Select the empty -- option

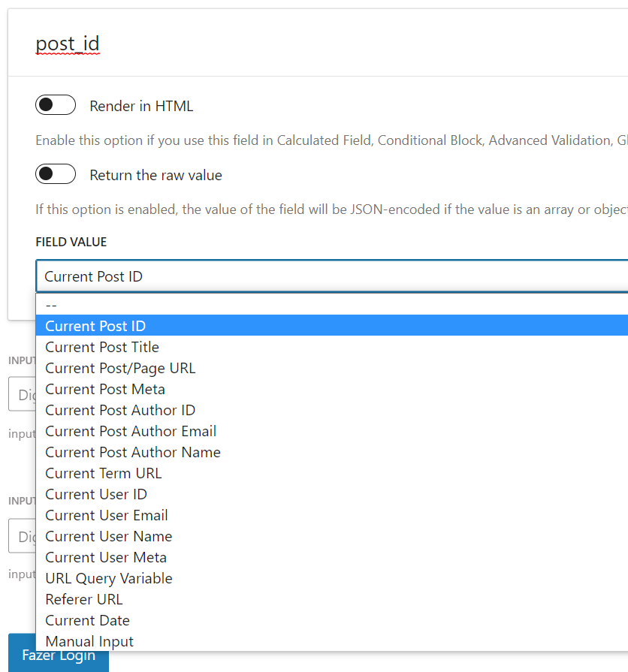50,306
